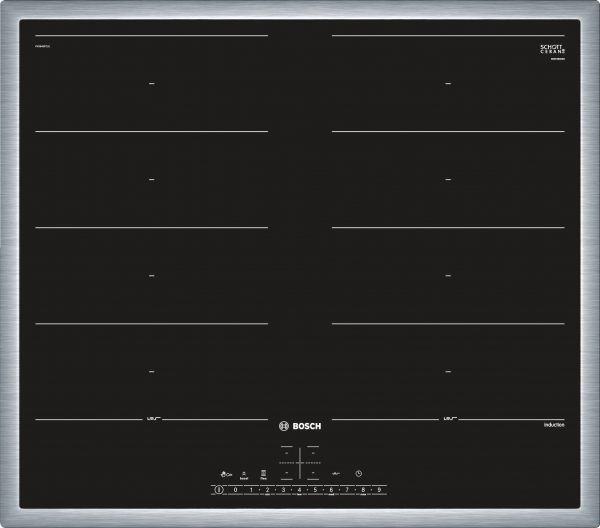Tap the right flex zone pan marker
The width and height of the screenshot is (600, 528).
(x=449, y=417)
